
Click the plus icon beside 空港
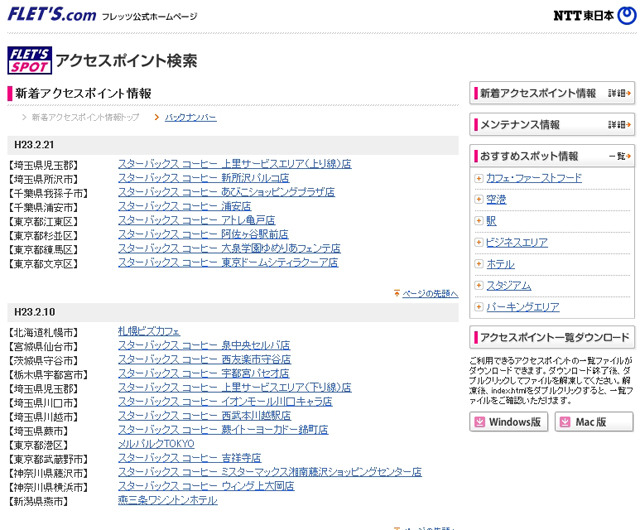point(479,200)
